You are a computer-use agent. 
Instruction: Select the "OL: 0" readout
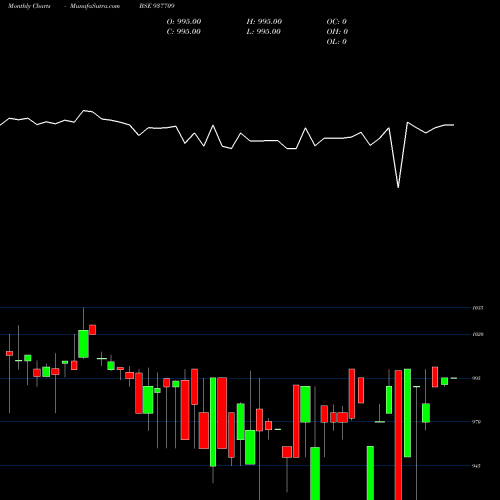(336, 42)
